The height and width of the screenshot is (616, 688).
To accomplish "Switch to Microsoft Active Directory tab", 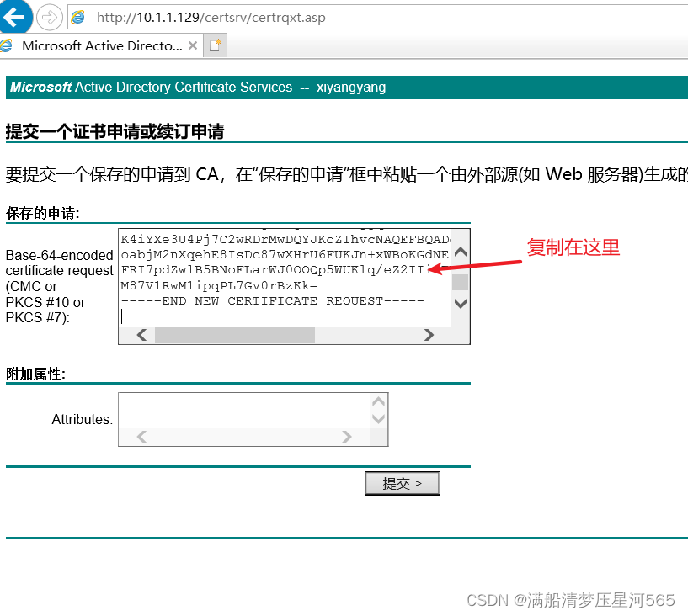I will [102, 45].
